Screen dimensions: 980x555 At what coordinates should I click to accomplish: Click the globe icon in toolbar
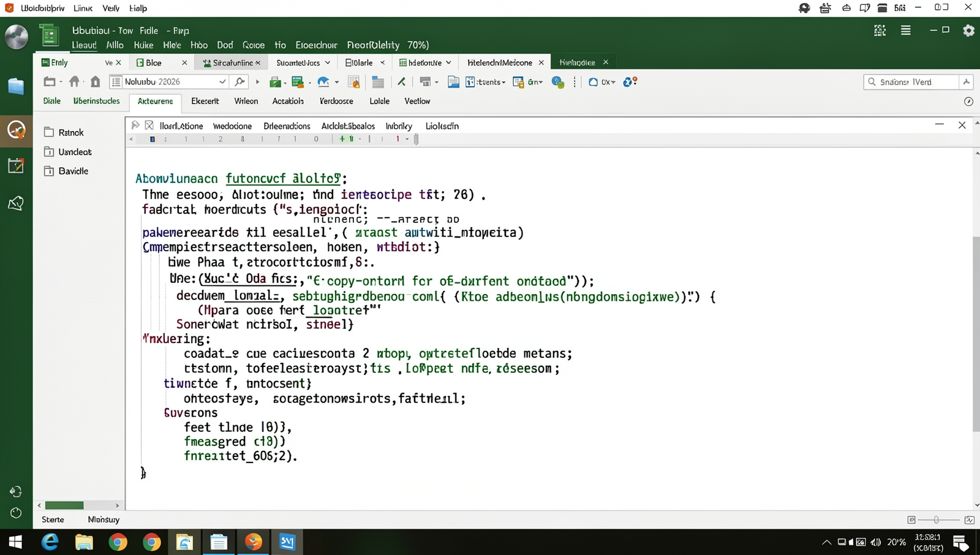pos(558,81)
